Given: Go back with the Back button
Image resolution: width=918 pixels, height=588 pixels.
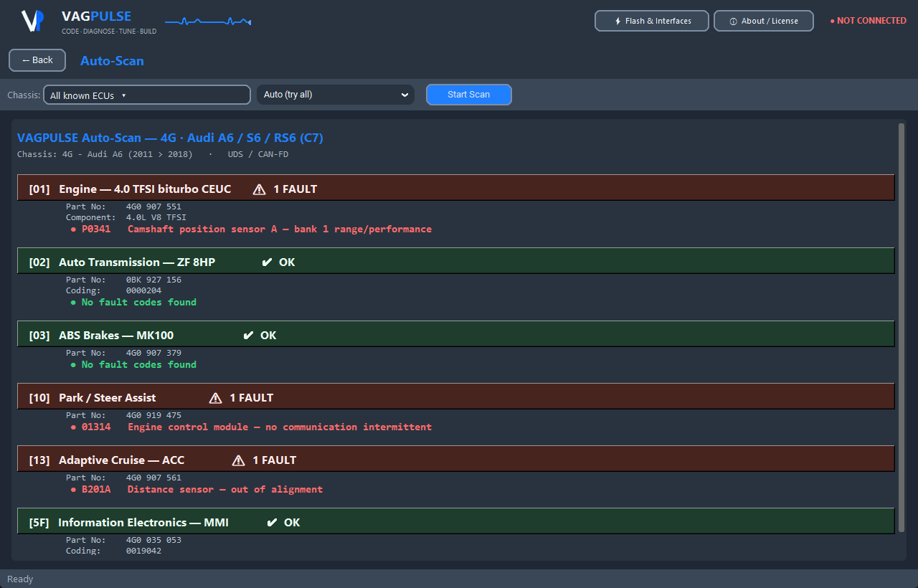Looking at the screenshot, I should pos(37,60).
